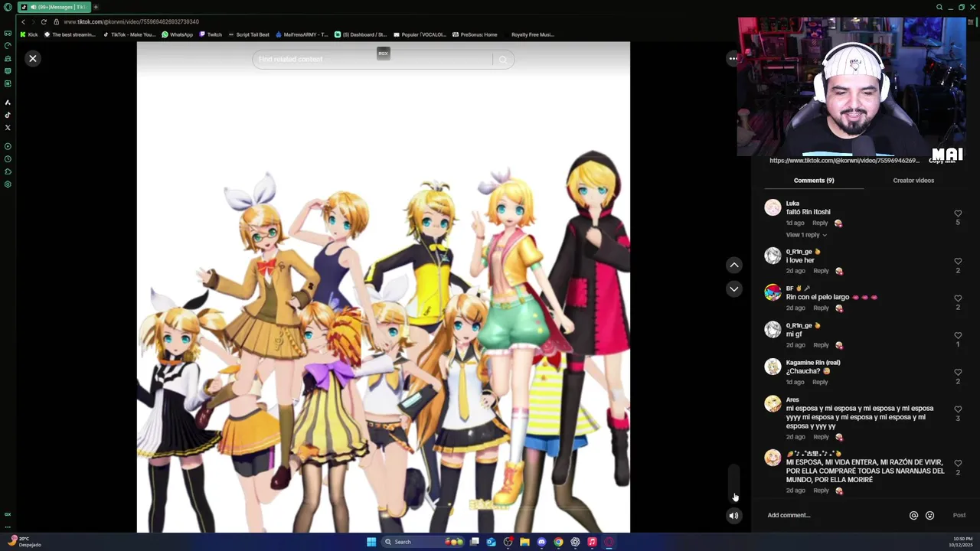This screenshot has width=980, height=551.
Task: Open a new browser tab with plus
Action: coord(96,7)
